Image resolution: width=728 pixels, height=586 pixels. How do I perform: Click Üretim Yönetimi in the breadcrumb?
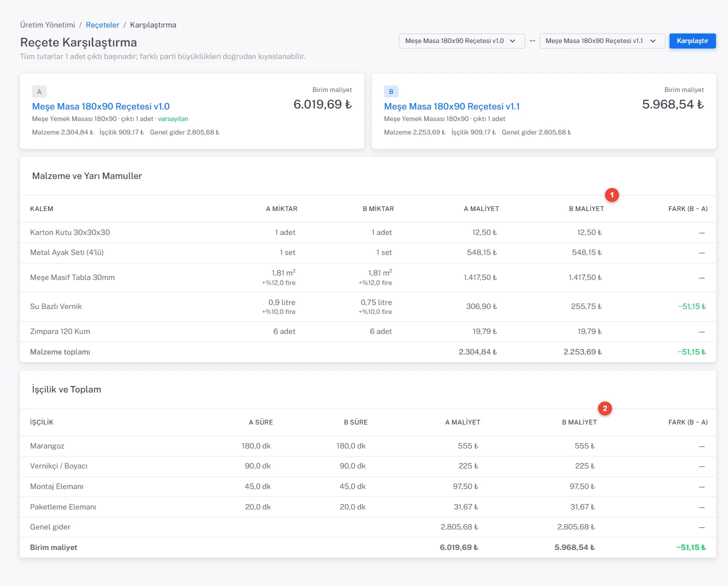tap(47, 25)
